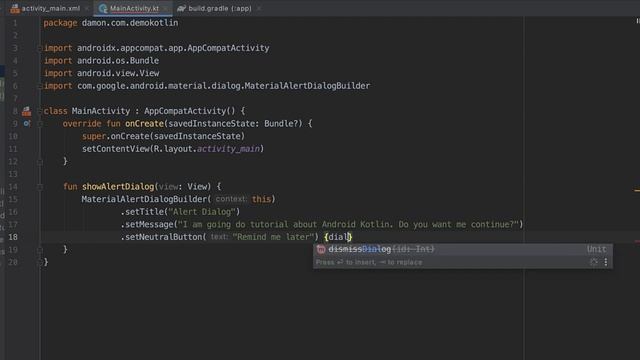Click the orange warning marker in error stripe
Screen dimensions: 640x360
click(x=637, y=190)
